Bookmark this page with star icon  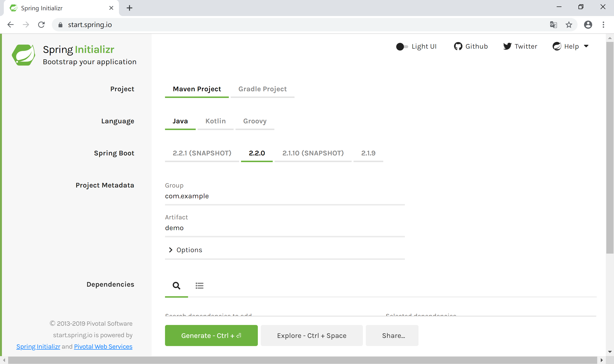[569, 25]
